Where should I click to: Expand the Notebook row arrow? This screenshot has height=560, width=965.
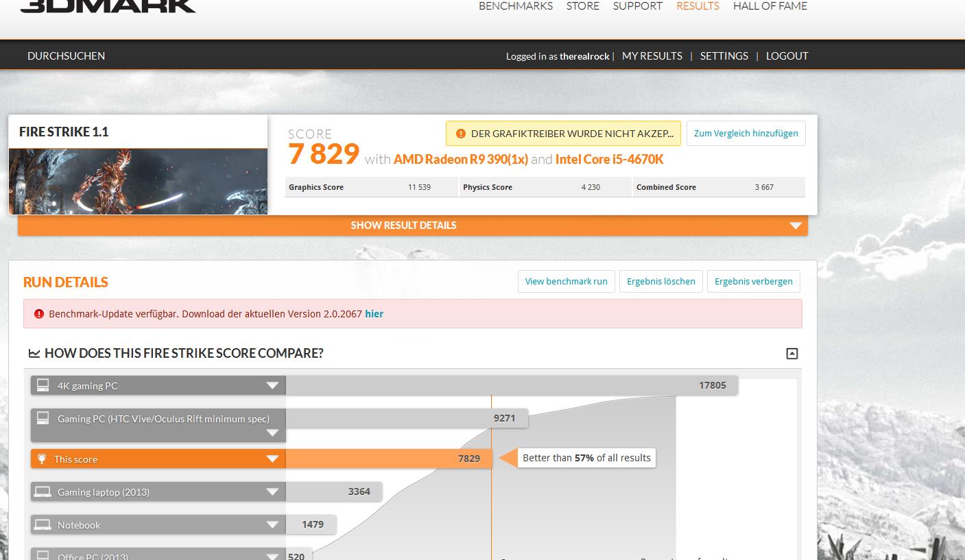pos(272,525)
